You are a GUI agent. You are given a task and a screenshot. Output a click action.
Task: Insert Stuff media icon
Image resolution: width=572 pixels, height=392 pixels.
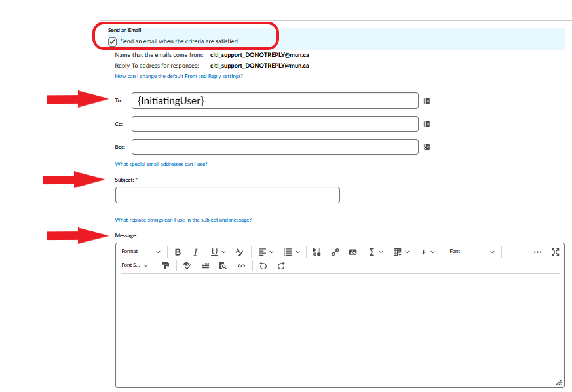click(x=316, y=252)
